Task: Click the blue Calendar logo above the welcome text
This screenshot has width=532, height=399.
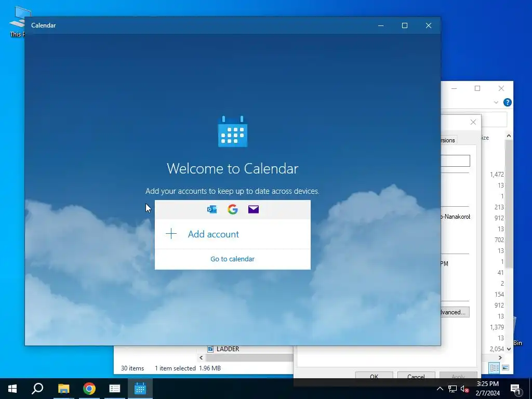Action: [233, 131]
